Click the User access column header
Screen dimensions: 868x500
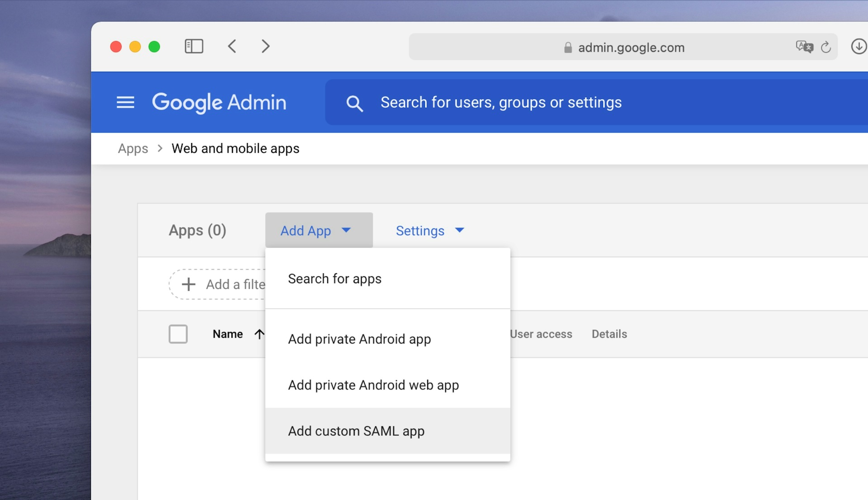point(541,334)
